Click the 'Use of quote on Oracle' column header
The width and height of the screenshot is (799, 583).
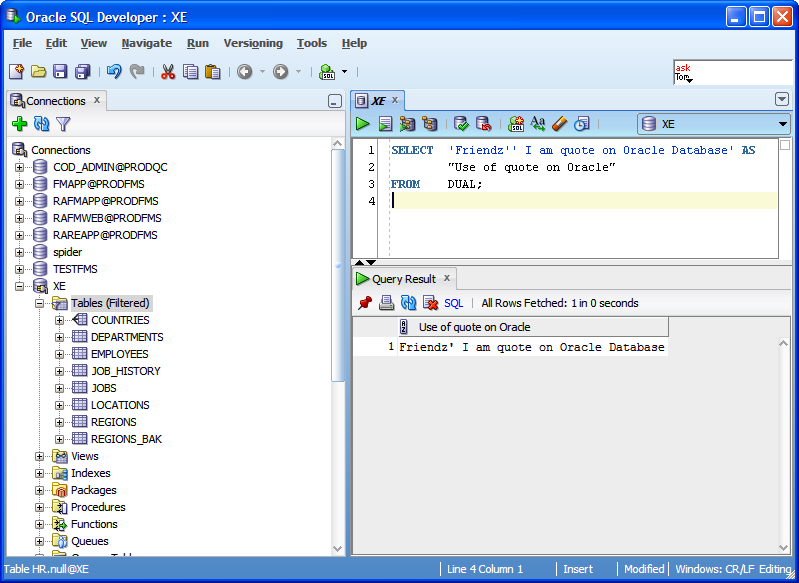474,327
